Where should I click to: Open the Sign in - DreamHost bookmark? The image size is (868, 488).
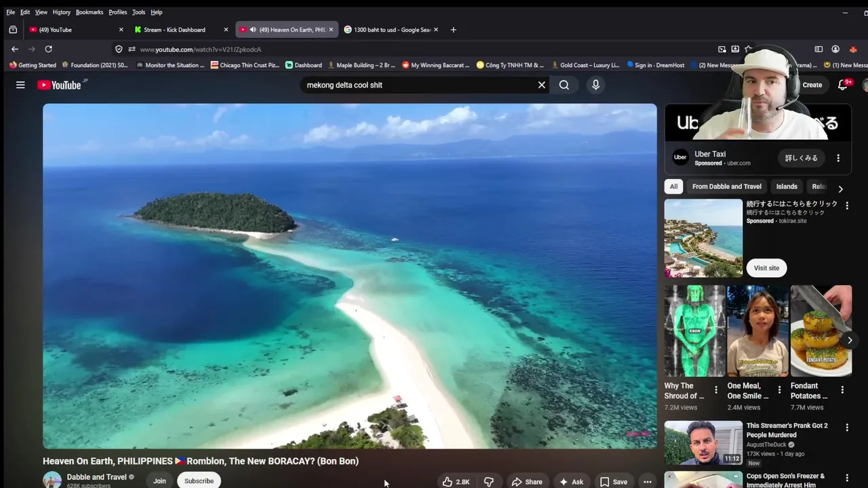(656, 65)
